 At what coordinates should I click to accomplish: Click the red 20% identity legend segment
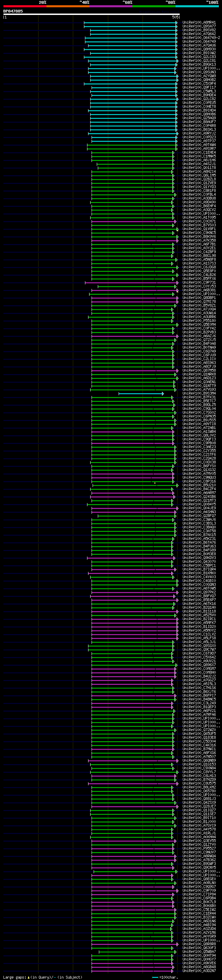coord(25,6)
